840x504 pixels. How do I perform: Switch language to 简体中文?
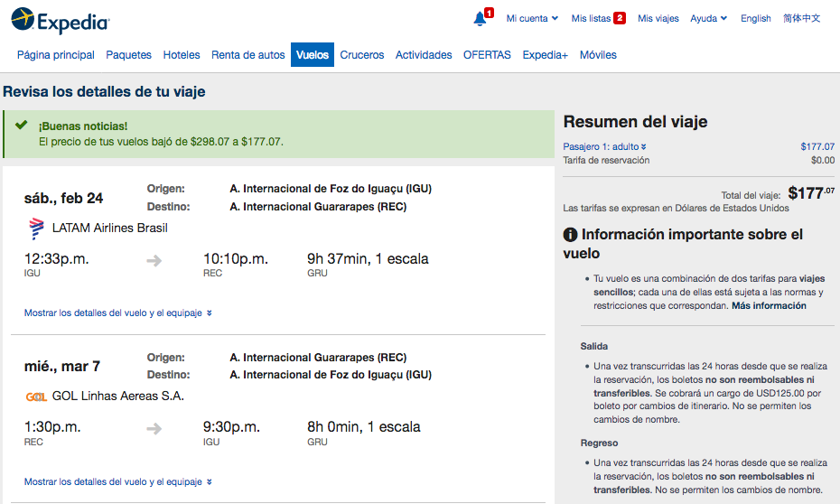(801, 18)
